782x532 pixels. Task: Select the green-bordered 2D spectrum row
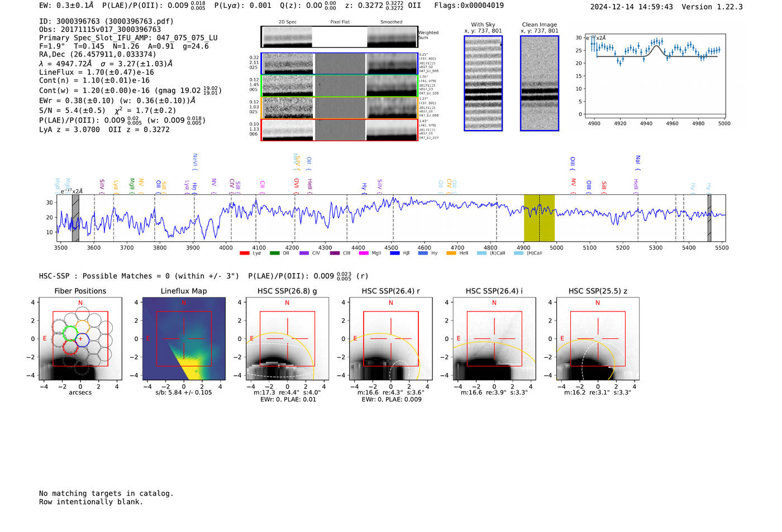pos(339,86)
